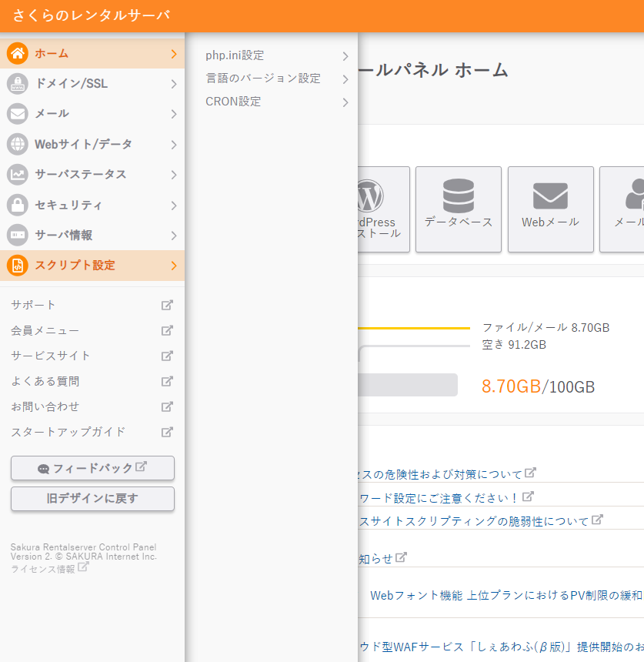Select サーバステータス in the sidebar menu
This screenshot has width=644, height=662.
pos(92,175)
